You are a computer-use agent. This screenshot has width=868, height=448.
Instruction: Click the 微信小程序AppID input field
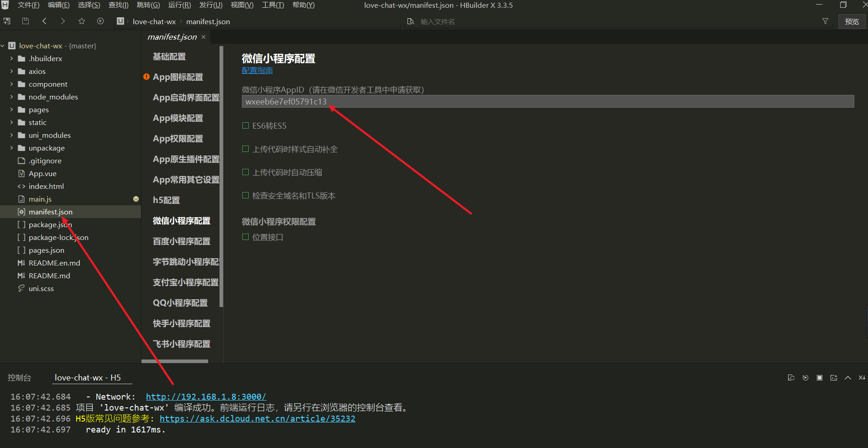pyautogui.click(x=548, y=101)
